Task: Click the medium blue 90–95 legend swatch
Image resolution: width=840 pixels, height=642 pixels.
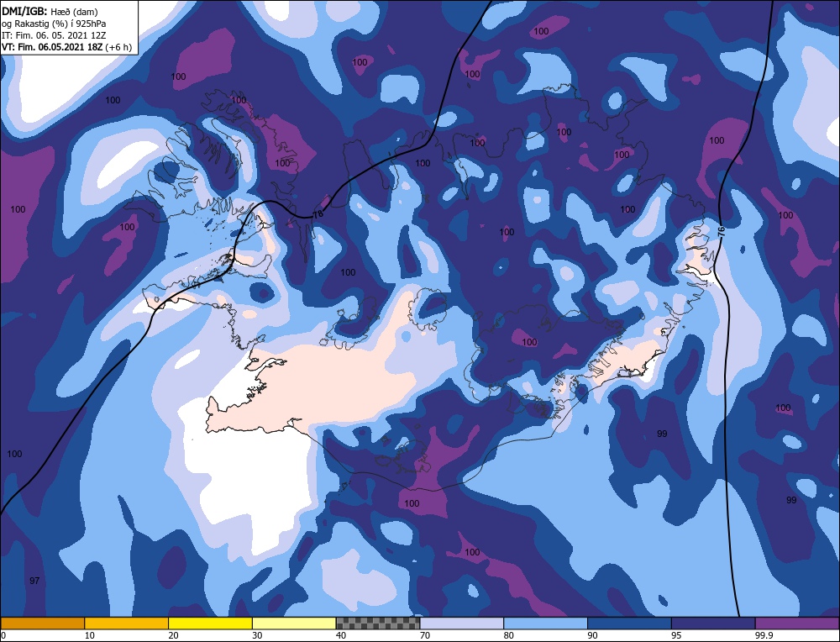Action: coord(629,623)
